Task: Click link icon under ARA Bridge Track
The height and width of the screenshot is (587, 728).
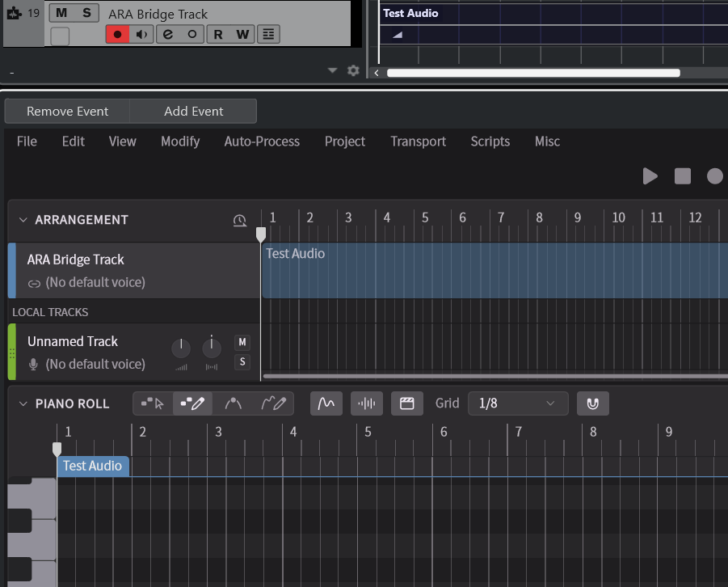Action: (x=34, y=284)
